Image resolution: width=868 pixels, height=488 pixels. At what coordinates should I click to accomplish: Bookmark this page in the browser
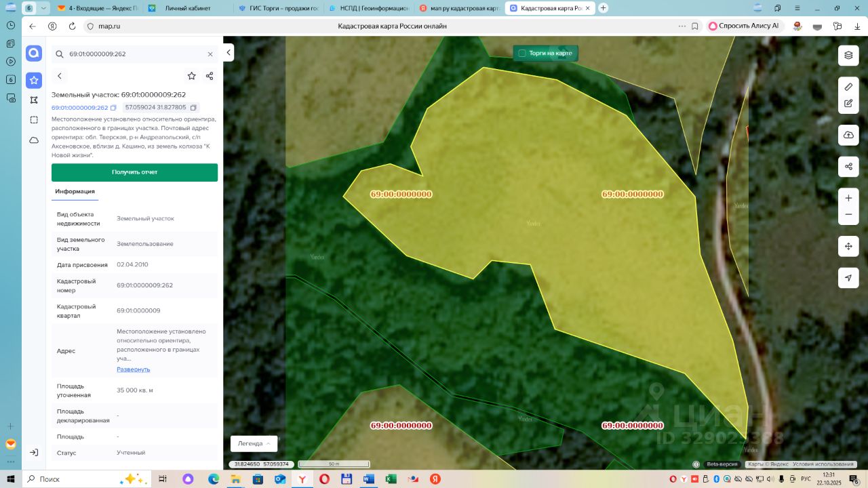(695, 26)
